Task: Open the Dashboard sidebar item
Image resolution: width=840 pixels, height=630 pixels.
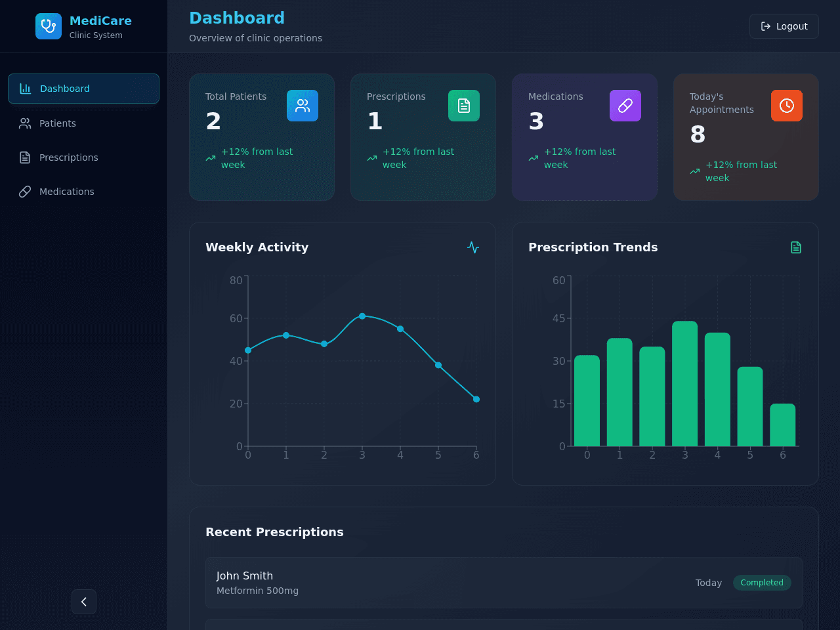Action: click(x=83, y=89)
